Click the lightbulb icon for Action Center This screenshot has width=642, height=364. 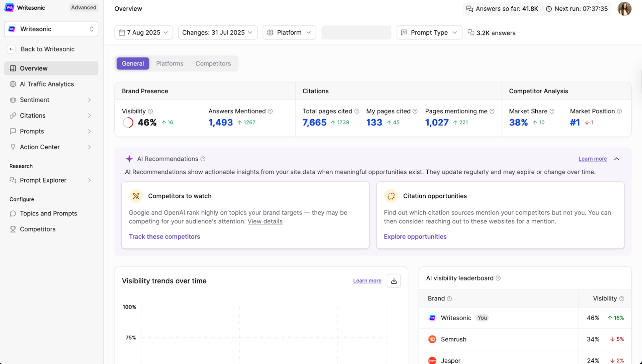point(13,147)
